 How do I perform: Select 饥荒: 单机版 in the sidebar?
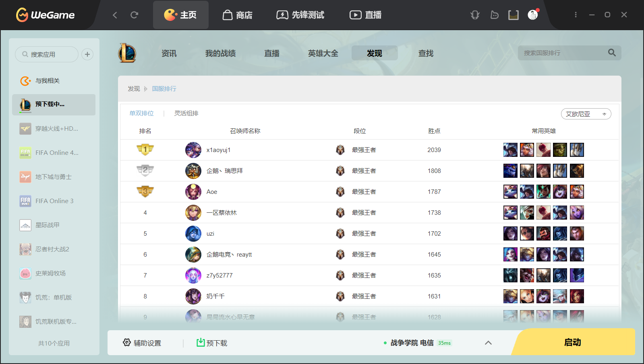(54, 298)
